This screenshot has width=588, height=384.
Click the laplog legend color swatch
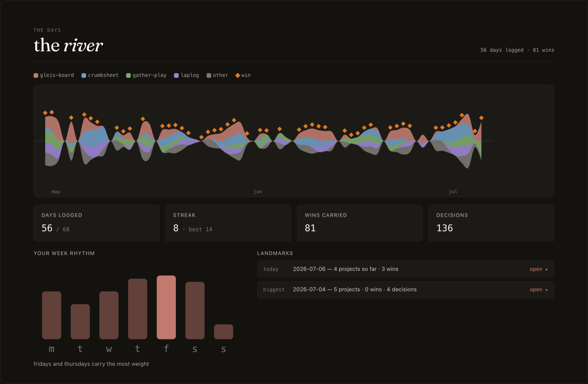pos(176,76)
